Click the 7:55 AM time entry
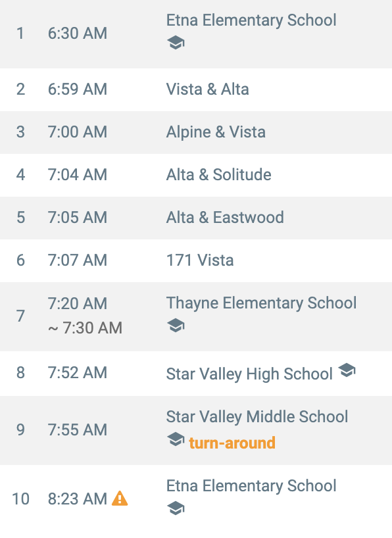This screenshot has height=538, width=392. pos(77,430)
